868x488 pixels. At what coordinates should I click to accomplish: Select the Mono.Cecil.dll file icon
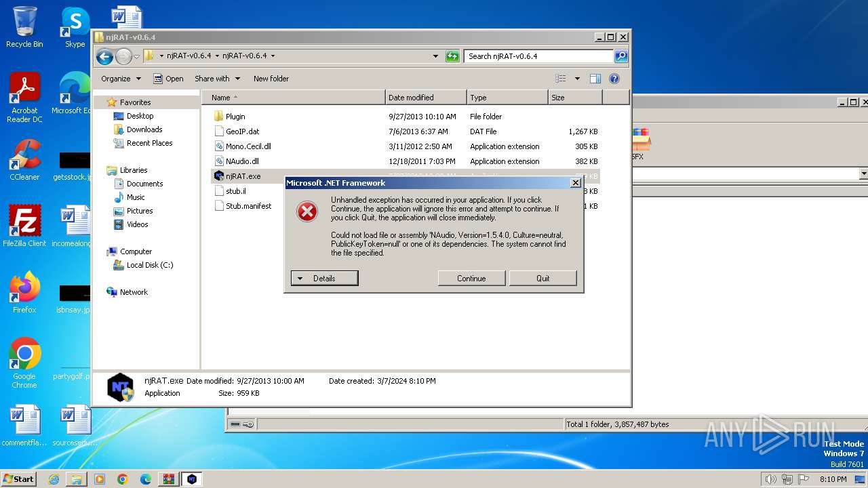tap(218, 146)
